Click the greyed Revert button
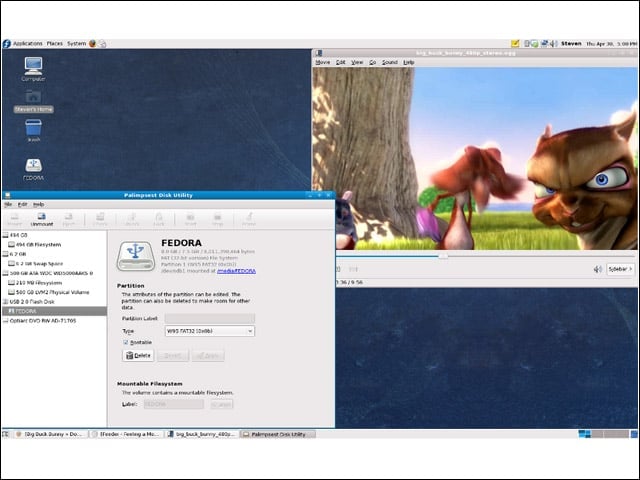 coord(173,356)
